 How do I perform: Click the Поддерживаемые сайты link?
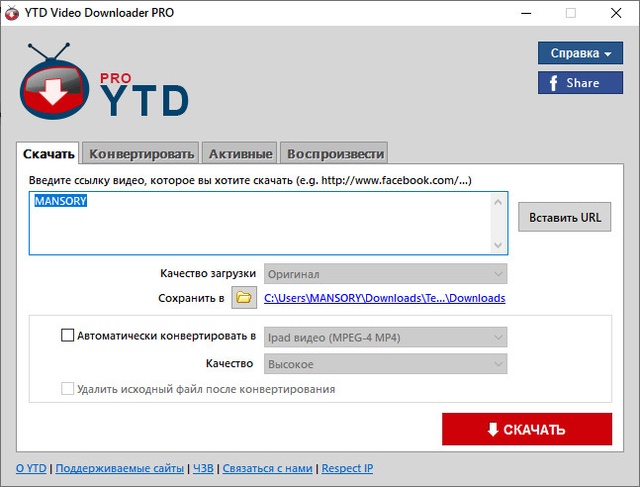[120, 468]
